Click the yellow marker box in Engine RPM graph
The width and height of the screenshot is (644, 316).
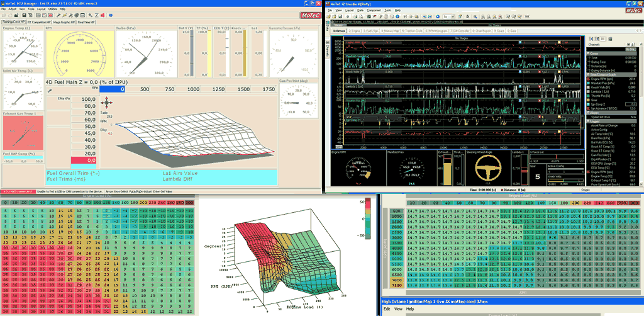pyautogui.click(x=559, y=42)
